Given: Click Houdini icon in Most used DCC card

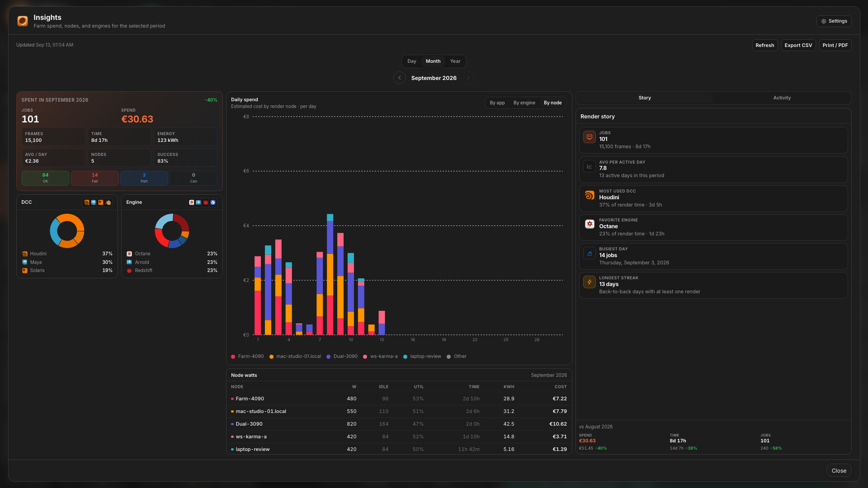Looking at the screenshot, I should point(590,195).
